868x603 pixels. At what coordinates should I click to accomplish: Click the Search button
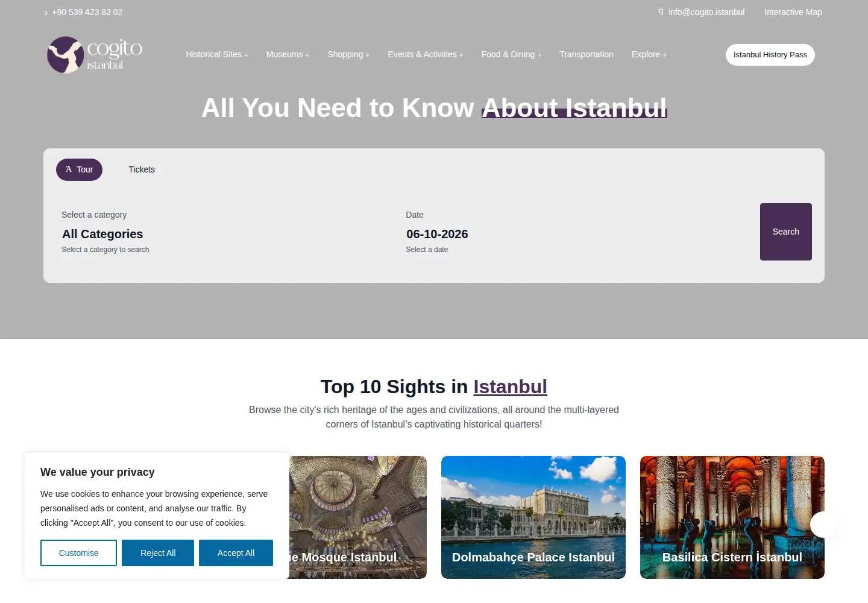pyautogui.click(x=786, y=232)
